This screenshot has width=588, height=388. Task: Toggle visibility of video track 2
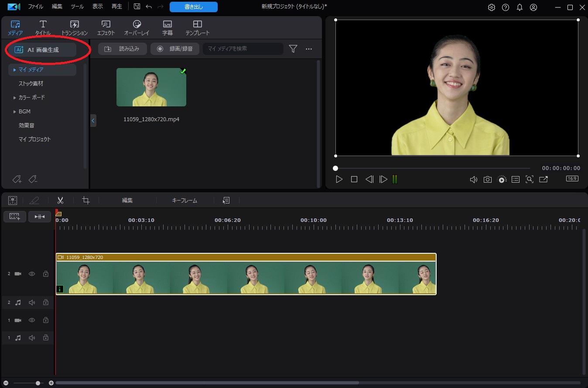pos(31,274)
